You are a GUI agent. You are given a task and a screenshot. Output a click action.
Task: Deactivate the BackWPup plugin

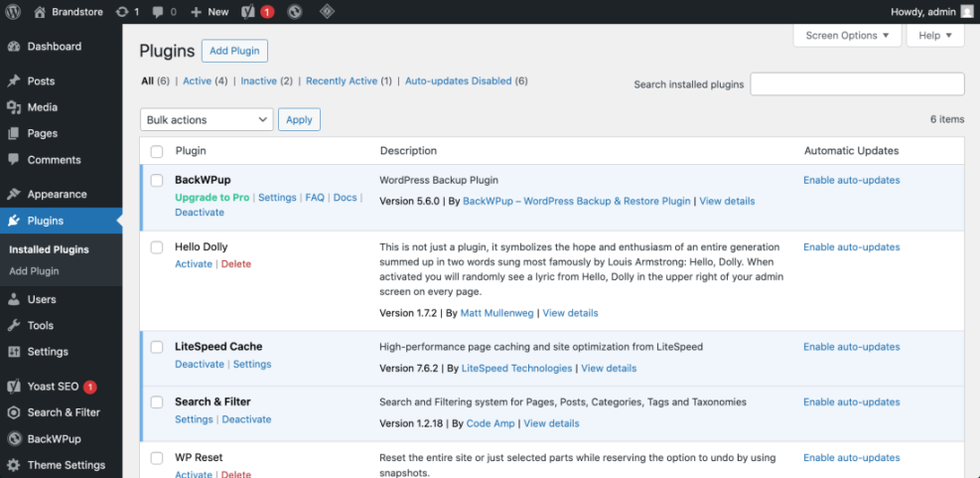pos(200,212)
